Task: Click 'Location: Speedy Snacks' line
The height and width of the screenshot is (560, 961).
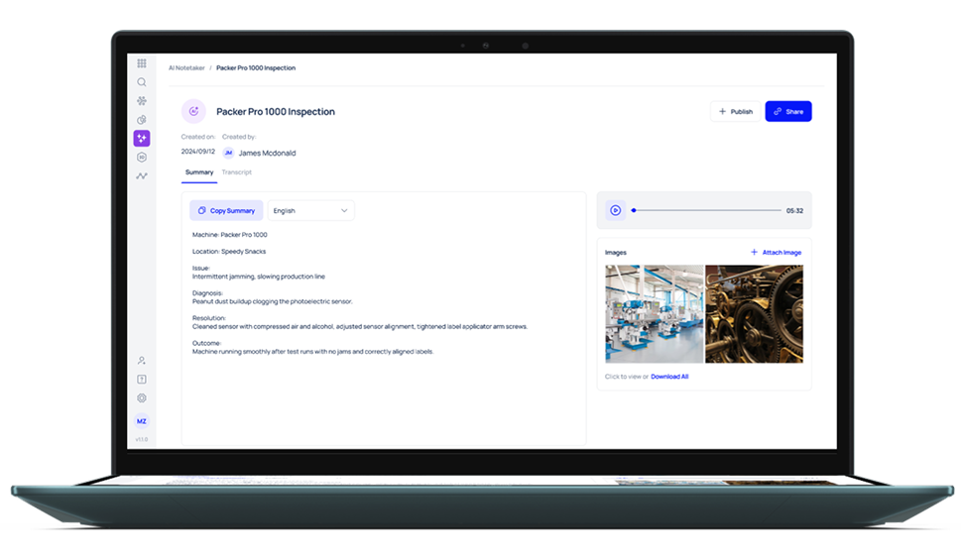Action: tap(229, 251)
